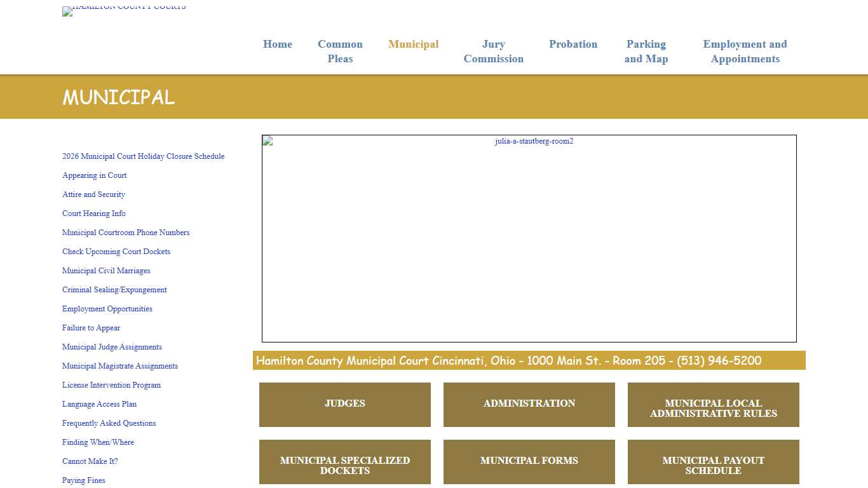Open 2026 Municipal Court Holiday Closure Schedule
This screenshot has height=488, width=868.
(x=143, y=156)
